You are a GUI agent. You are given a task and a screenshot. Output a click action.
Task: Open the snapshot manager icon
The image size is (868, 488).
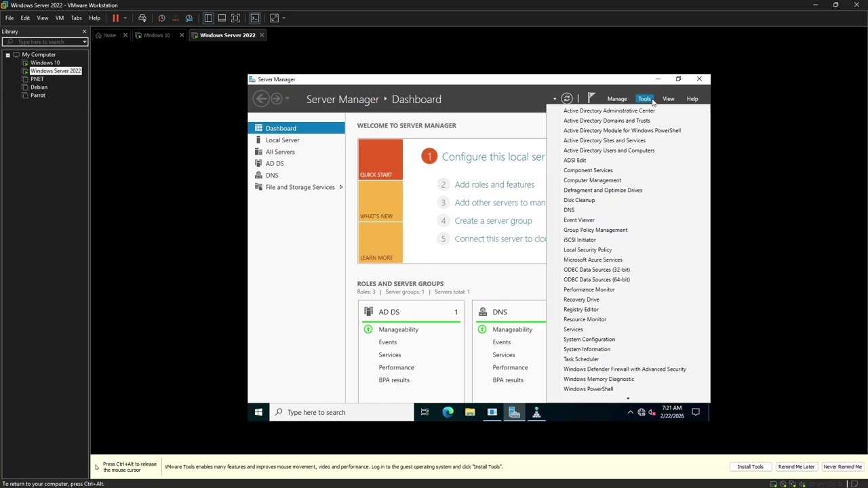(x=189, y=18)
